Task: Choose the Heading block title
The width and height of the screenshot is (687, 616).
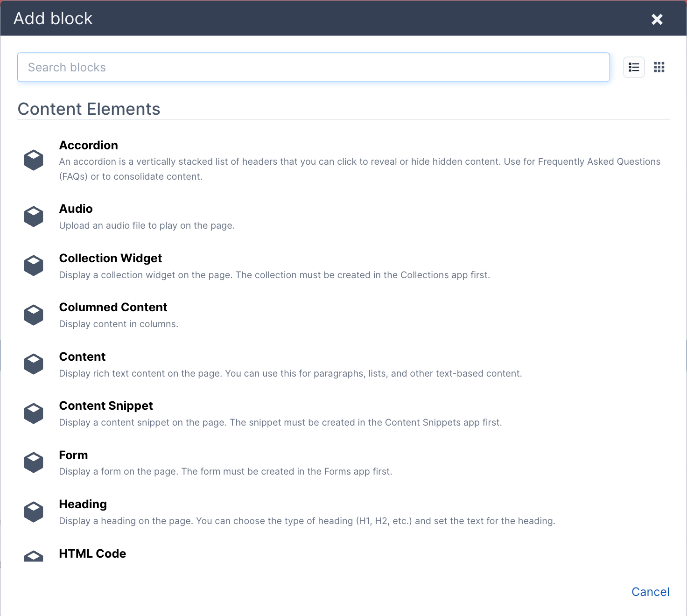Action: [x=83, y=504]
